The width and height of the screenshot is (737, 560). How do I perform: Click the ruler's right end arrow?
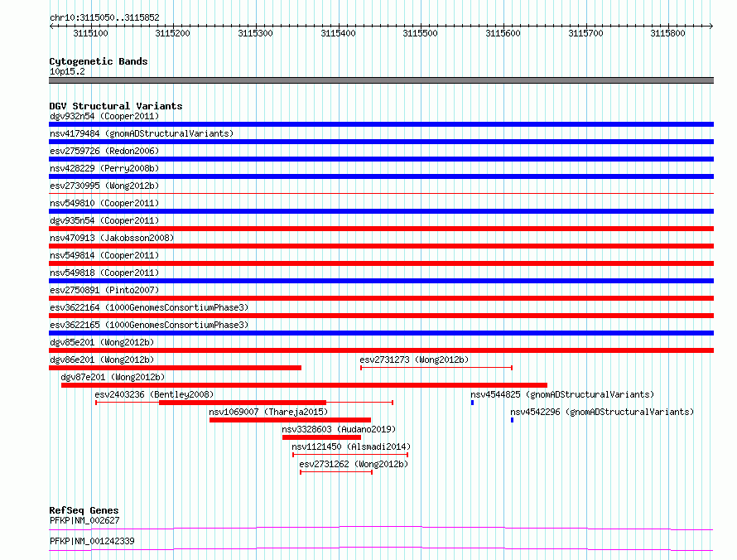click(x=711, y=26)
